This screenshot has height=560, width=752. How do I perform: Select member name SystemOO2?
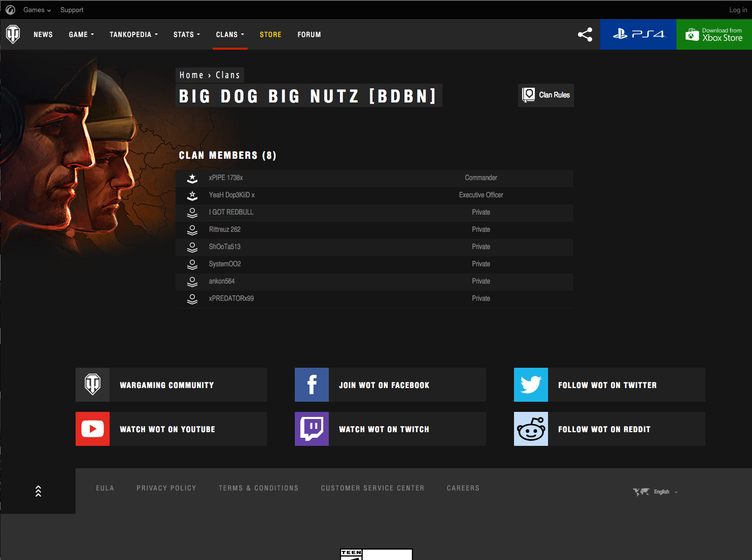coord(225,264)
